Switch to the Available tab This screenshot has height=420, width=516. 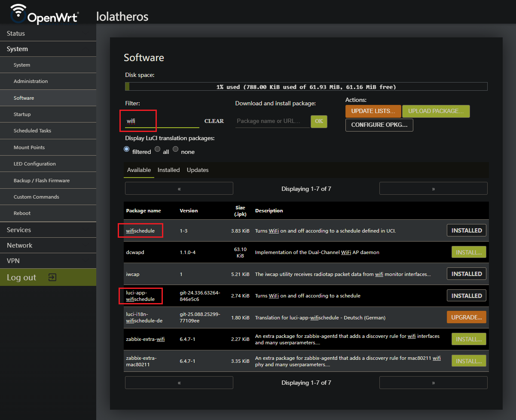click(139, 170)
